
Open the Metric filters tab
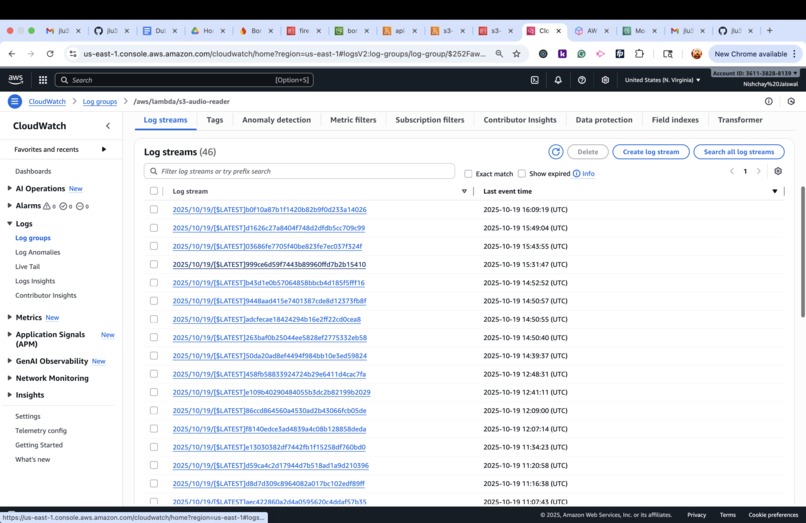[353, 120]
